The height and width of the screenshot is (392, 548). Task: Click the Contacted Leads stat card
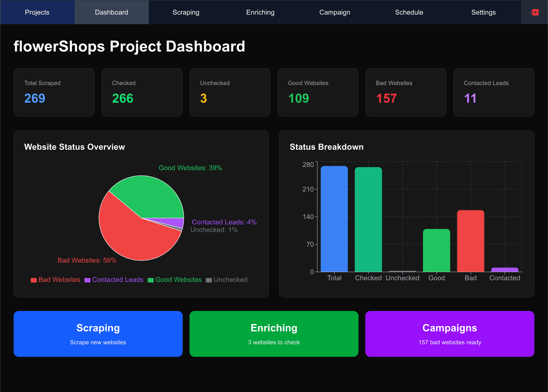pos(493,92)
